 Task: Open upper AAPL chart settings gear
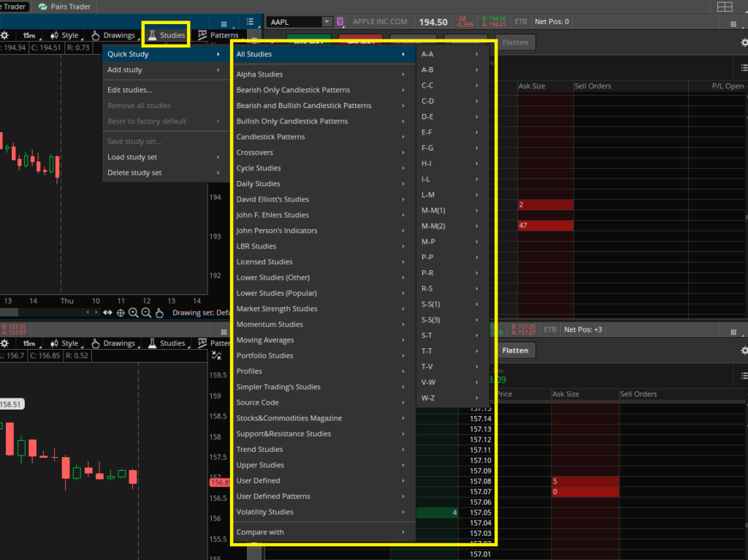4,35
